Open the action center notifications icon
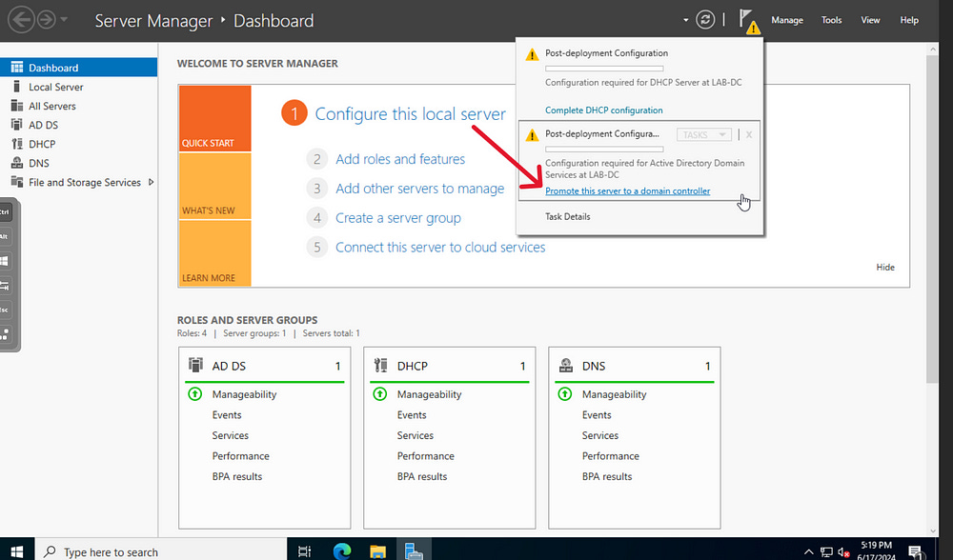 (x=915, y=551)
